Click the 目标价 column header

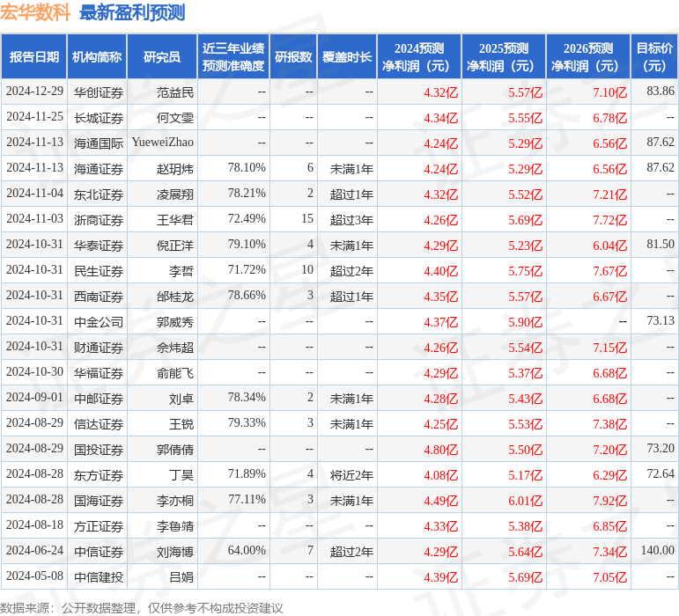click(654, 57)
